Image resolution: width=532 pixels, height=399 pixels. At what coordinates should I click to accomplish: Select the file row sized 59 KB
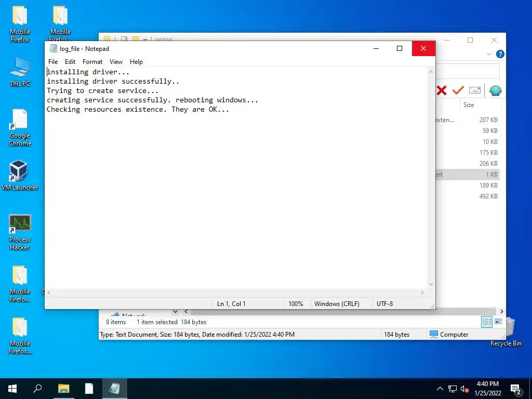coord(468,130)
